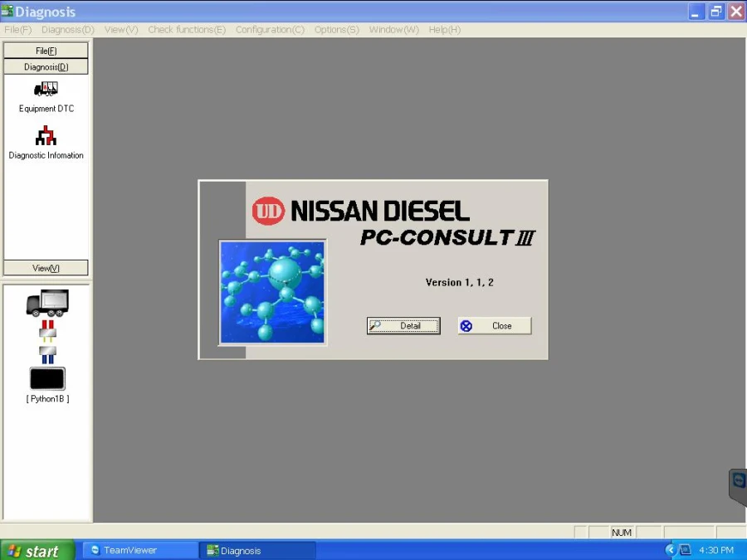Viewport: 747px width, 560px height.
Task: Click the blue connector plug icon
Action: click(x=47, y=355)
